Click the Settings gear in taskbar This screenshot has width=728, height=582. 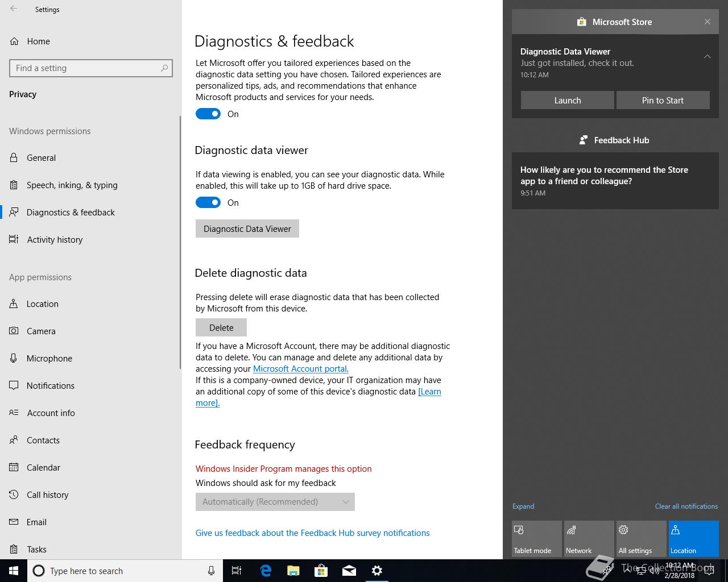377,571
